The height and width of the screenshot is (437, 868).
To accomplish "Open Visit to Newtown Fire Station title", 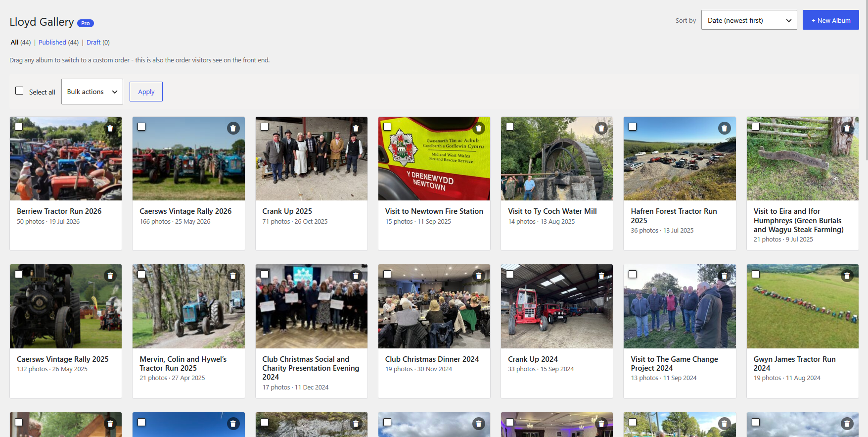I will pyautogui.click(x=434, y=211).
